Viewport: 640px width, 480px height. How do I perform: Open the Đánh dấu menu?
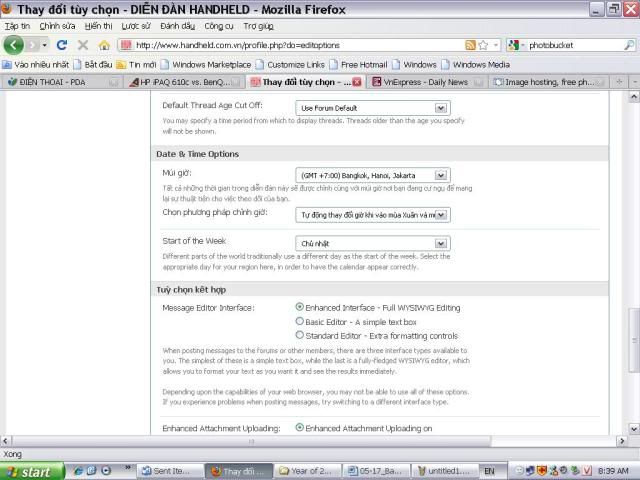(177, 25)
